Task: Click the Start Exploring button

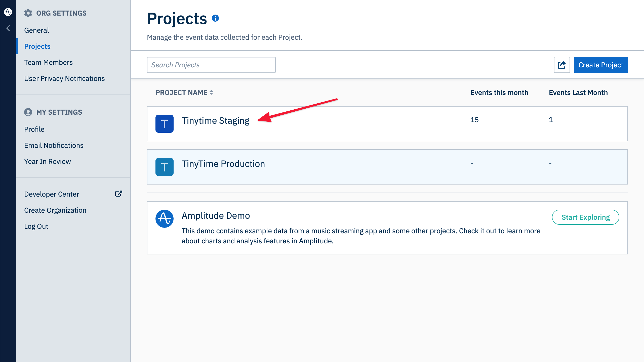Action: pos(585,217)
